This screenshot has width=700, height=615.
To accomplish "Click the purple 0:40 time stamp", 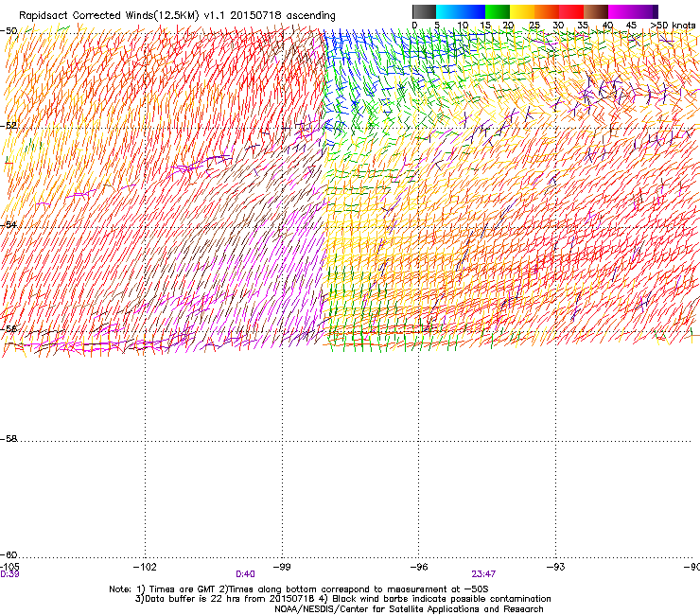I will point(245,574).
